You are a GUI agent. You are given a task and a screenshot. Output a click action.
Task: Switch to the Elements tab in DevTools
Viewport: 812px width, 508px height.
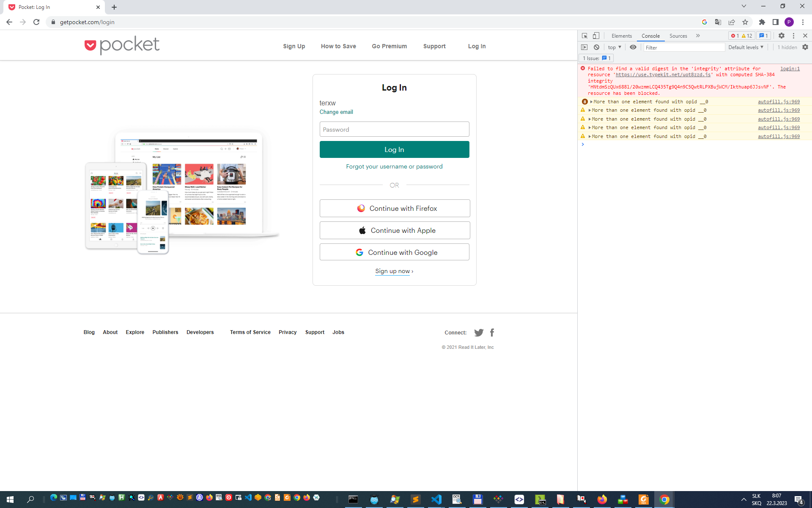(622, 36)
